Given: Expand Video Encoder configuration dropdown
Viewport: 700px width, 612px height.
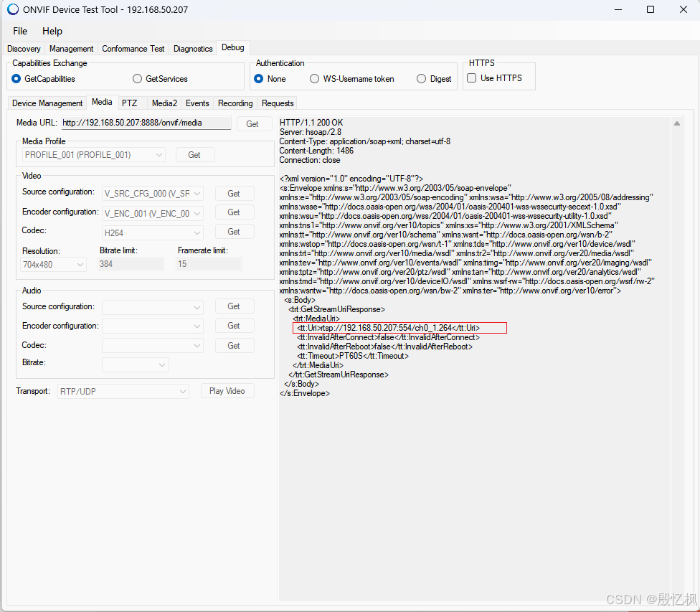Looking at the screenshot, I should [x=152, y=214].
